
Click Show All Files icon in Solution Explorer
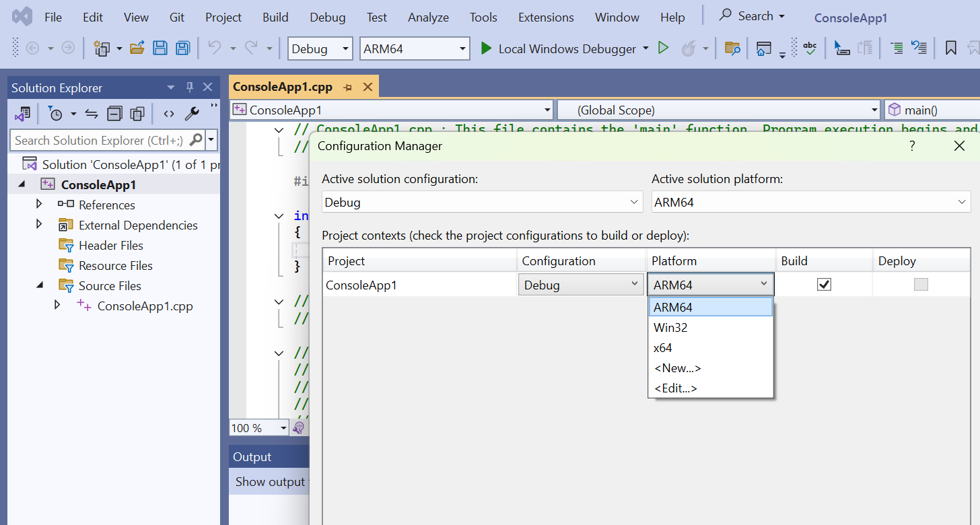click(x=138, y=114)
